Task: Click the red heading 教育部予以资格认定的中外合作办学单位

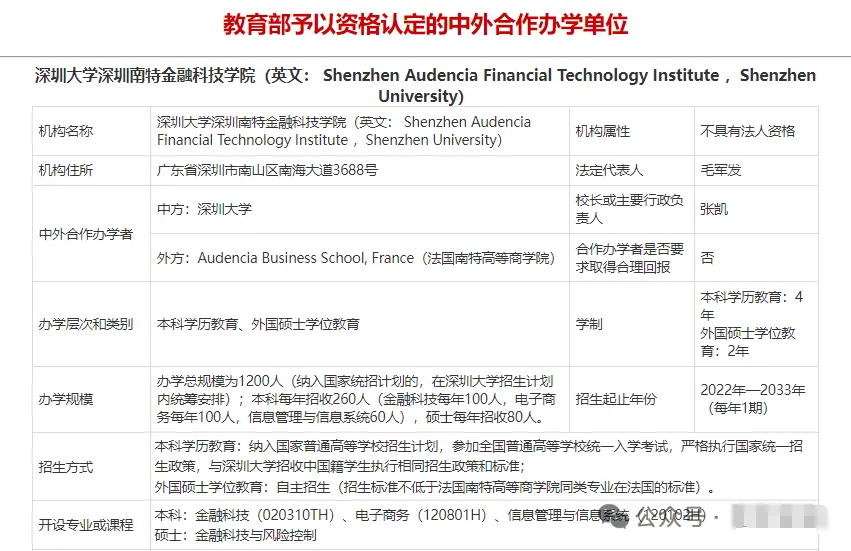Action: (x=426, y=24)
